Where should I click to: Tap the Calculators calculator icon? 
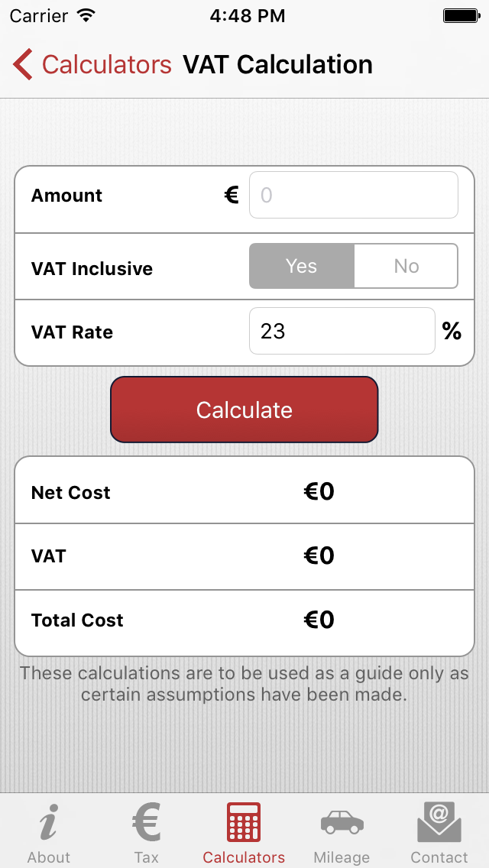[x=244, y=822]
